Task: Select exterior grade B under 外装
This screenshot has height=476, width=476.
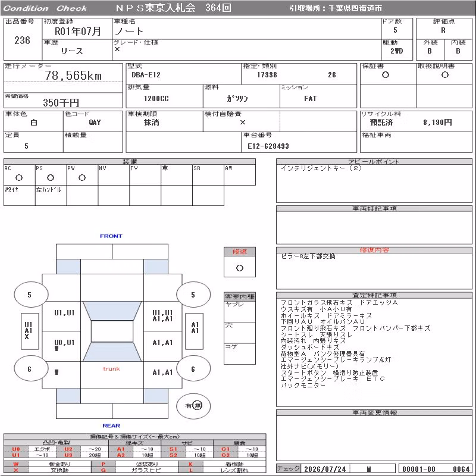Action: click(430, 51)
